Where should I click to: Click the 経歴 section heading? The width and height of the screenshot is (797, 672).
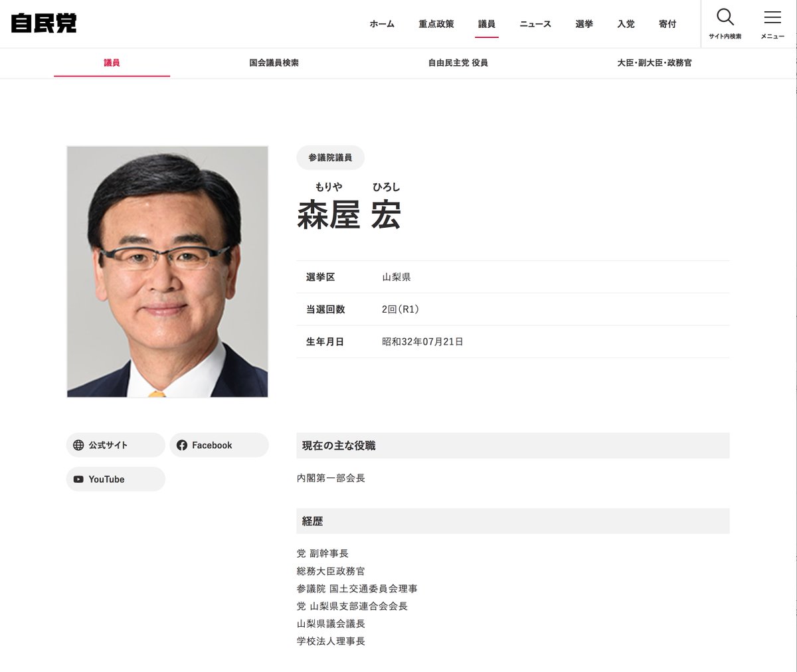click(513, 521)
